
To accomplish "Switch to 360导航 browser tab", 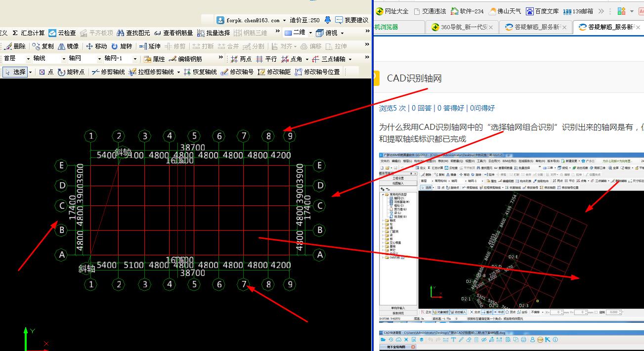I will click(461, 27).
